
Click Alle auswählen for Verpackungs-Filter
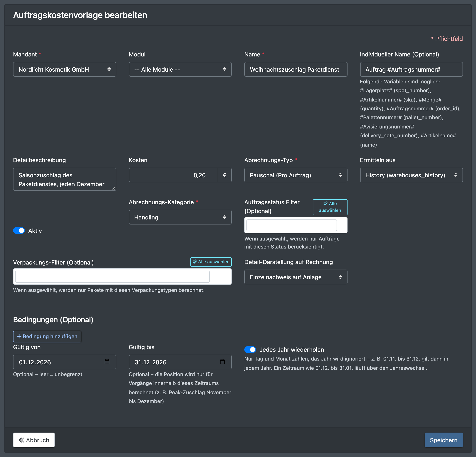[x=211, y=262]
